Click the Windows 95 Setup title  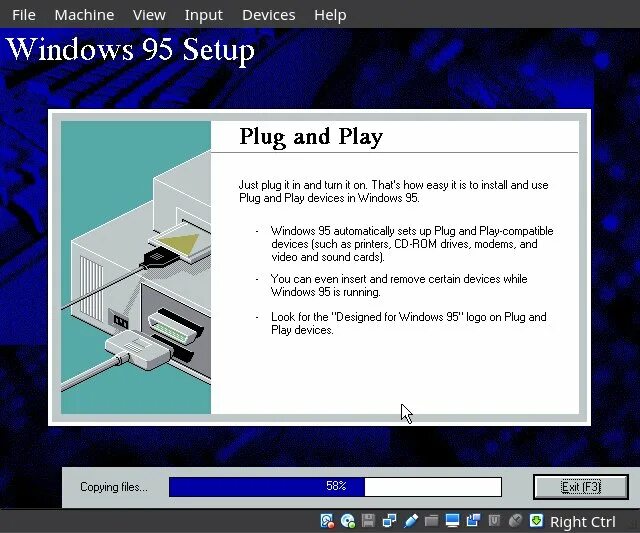[131, 50]
